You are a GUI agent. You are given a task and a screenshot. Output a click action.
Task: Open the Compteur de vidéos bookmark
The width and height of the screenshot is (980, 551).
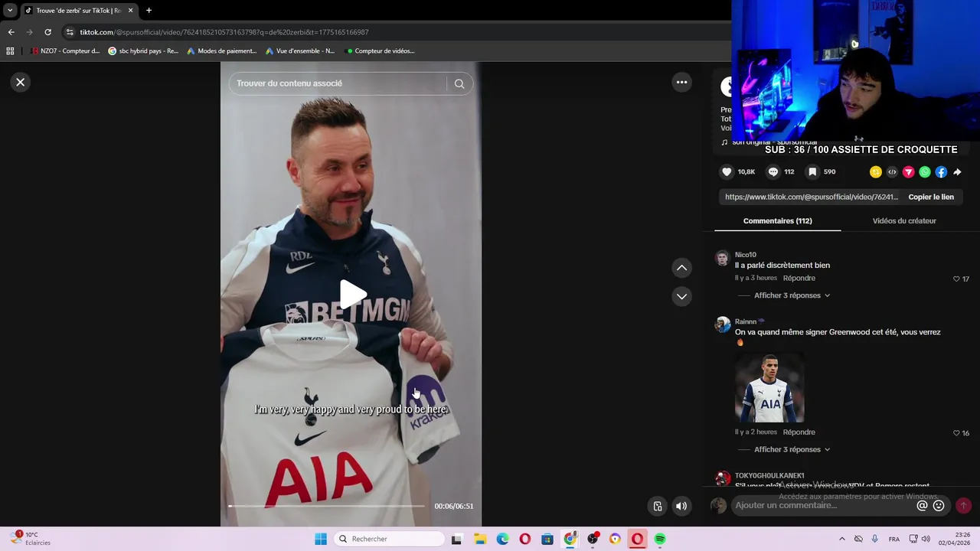pyautogui.click(x=381, y=51)
